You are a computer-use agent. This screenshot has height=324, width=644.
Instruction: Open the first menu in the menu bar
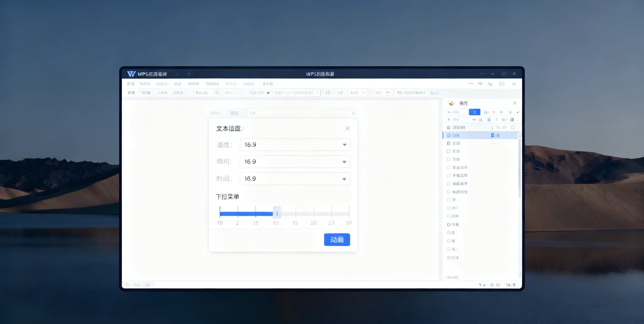[131, 84]
